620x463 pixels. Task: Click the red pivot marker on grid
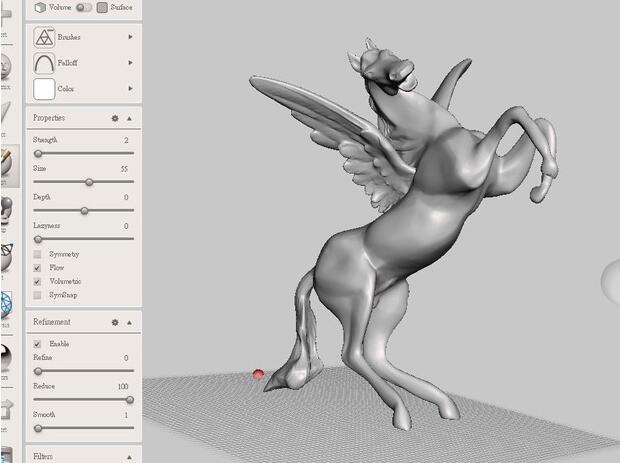259,374
